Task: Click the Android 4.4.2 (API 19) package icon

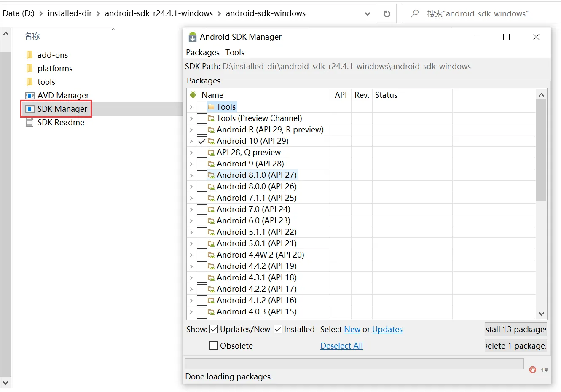Action: click(x=211, y=266)
